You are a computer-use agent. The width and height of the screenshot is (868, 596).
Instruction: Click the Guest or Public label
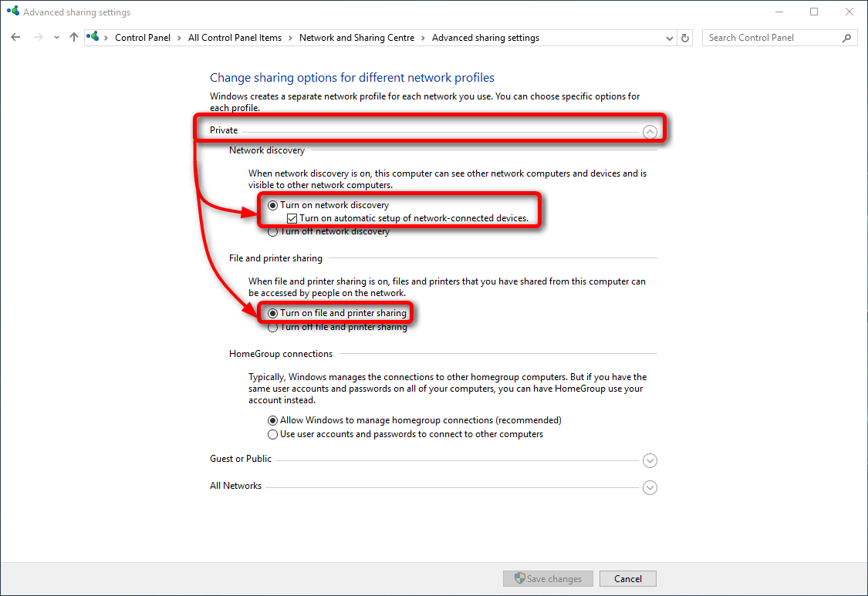[240, 459]
